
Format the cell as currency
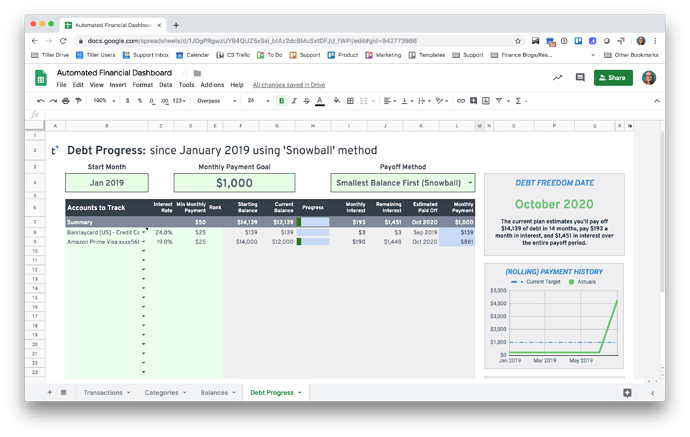[x=128, y=101]
